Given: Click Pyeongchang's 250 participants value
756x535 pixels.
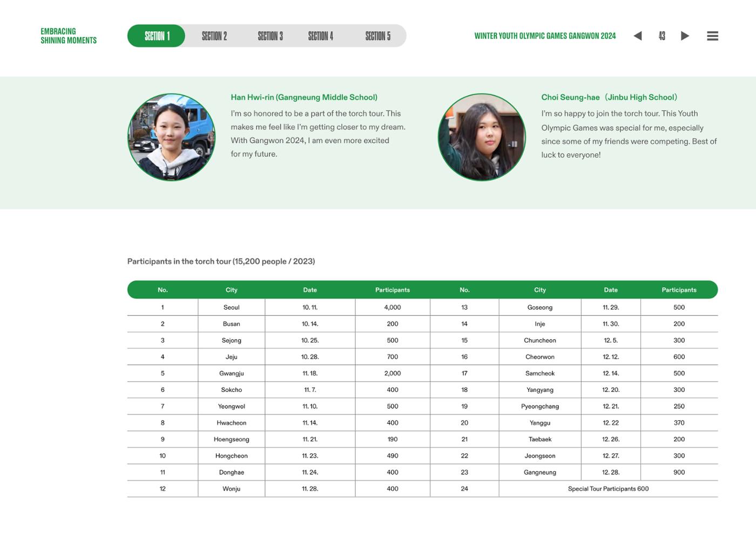Looking at the screenshot, I should coord(679,406).
